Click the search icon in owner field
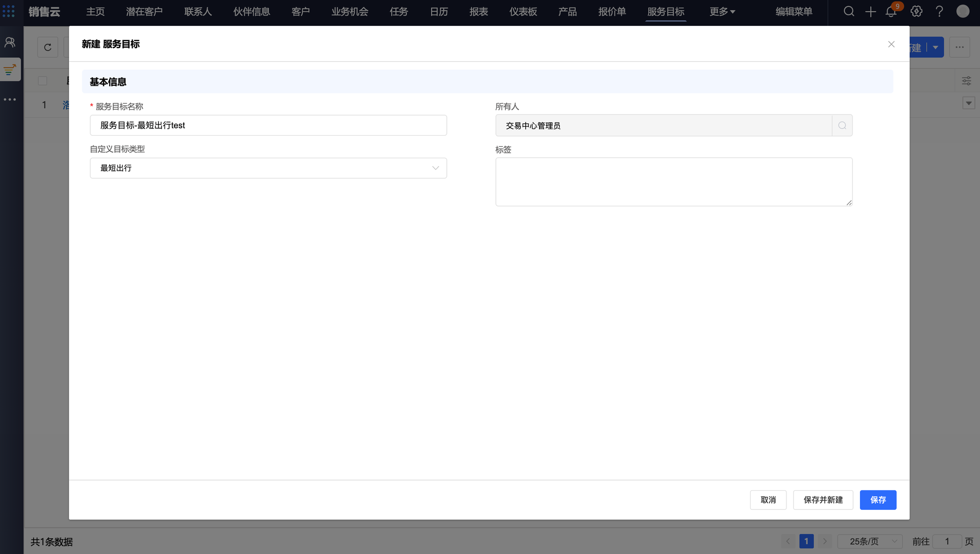 click(842, 126)
